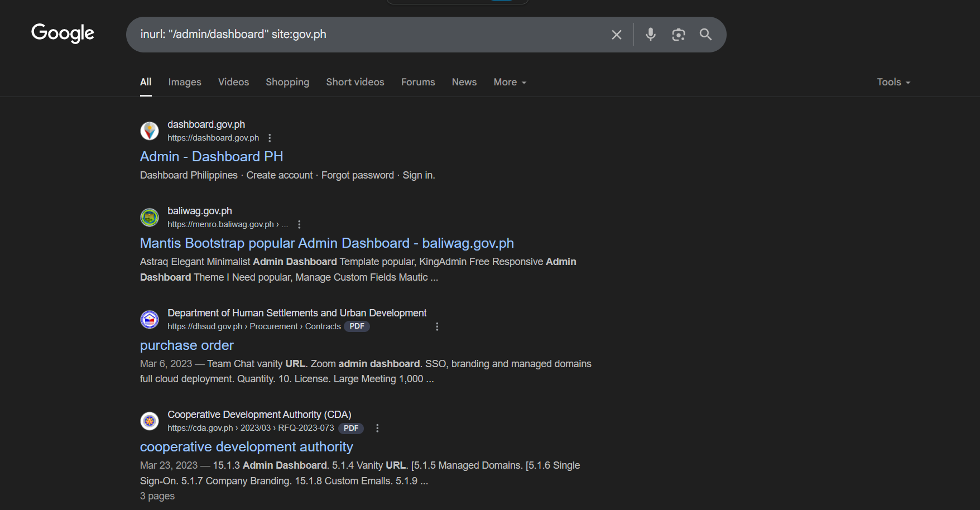Click dhsud.gov.ph Procurement Contracts breadcrumb
Viewport: 980px width, 510px height.
(x=254, y=326)
